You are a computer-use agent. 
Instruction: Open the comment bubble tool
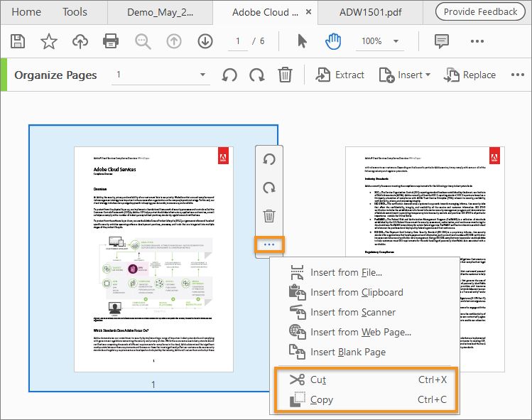[x=441, y=41]
